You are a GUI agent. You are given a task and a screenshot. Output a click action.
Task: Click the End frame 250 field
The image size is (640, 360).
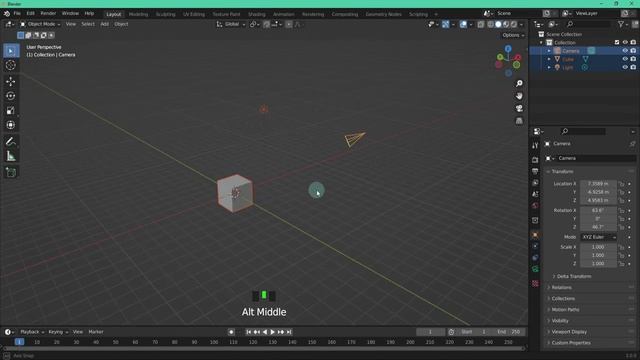point(510,332)
